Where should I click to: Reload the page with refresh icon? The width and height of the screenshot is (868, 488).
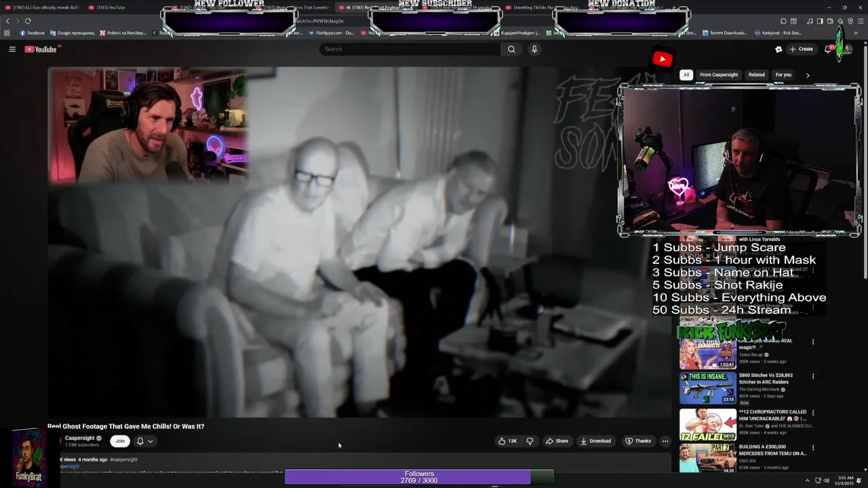tap(28, 21)
